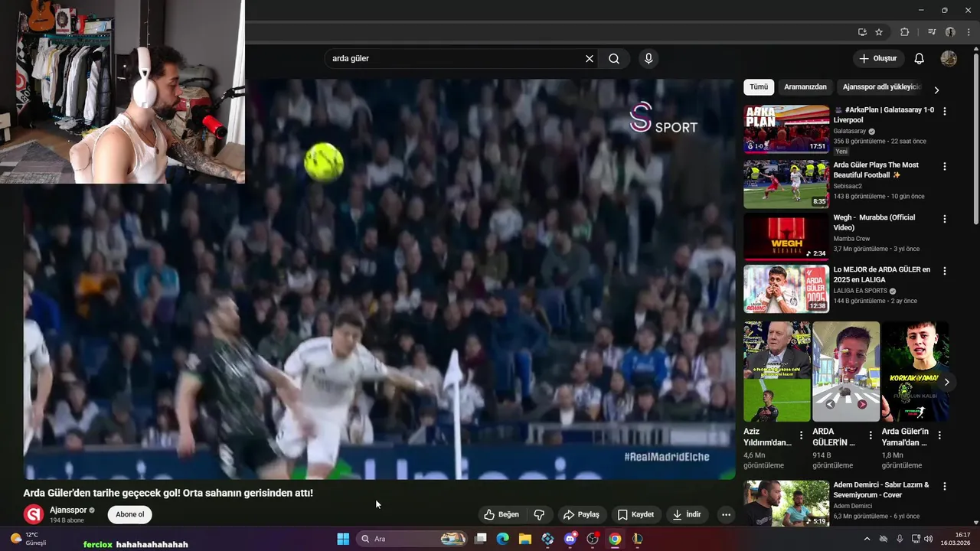This screenshot has height=551, width=980.
Task: Click the YouTube search magnifier button
Action: pyautogui.click(x=614, y=58)
